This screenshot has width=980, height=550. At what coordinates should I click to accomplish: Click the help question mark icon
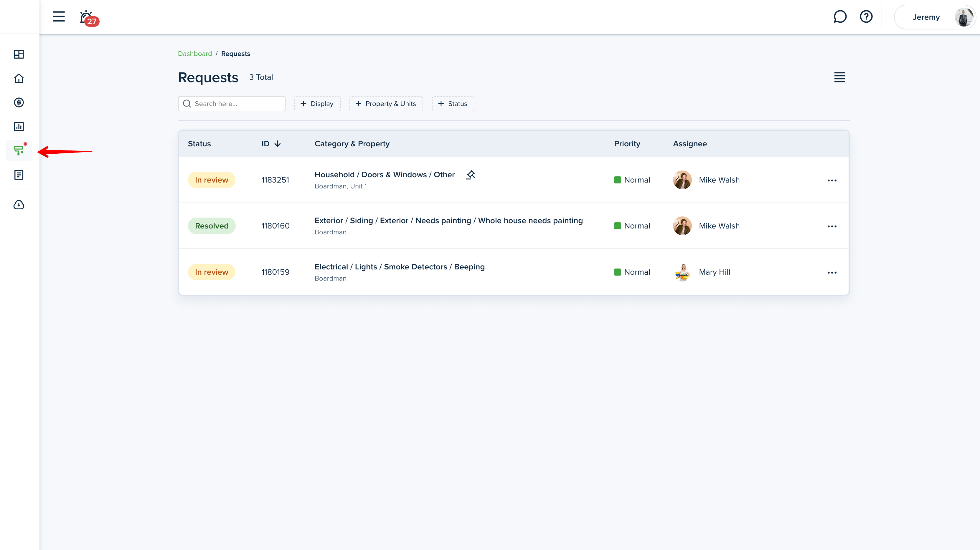[x=866, y=17]
